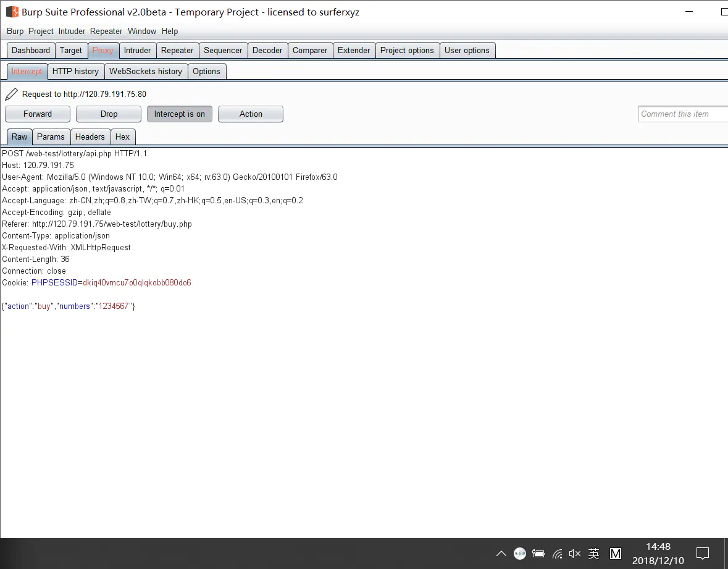Click the round white tray icon

[519, 553]
